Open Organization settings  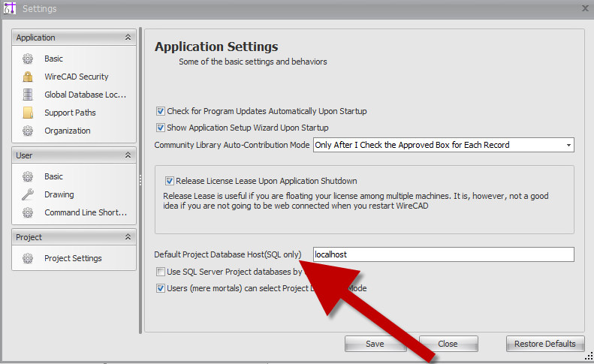point(68,131)
